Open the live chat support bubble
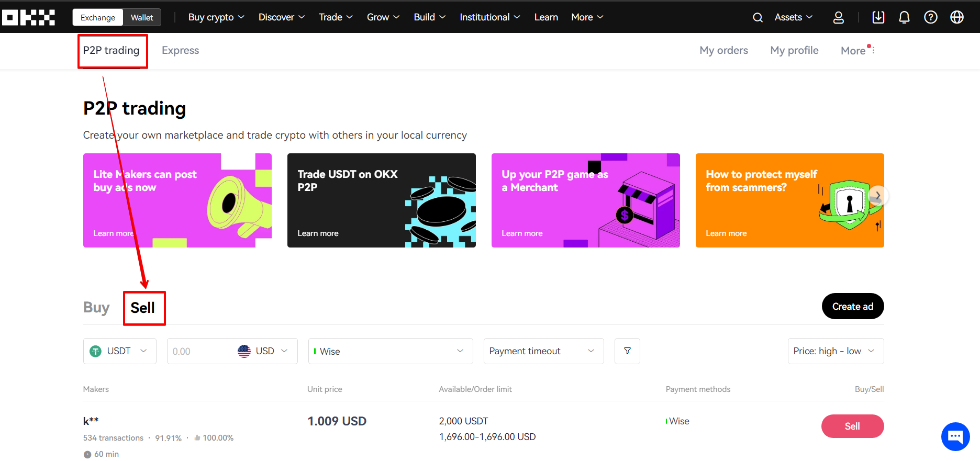 pos(955,436)
